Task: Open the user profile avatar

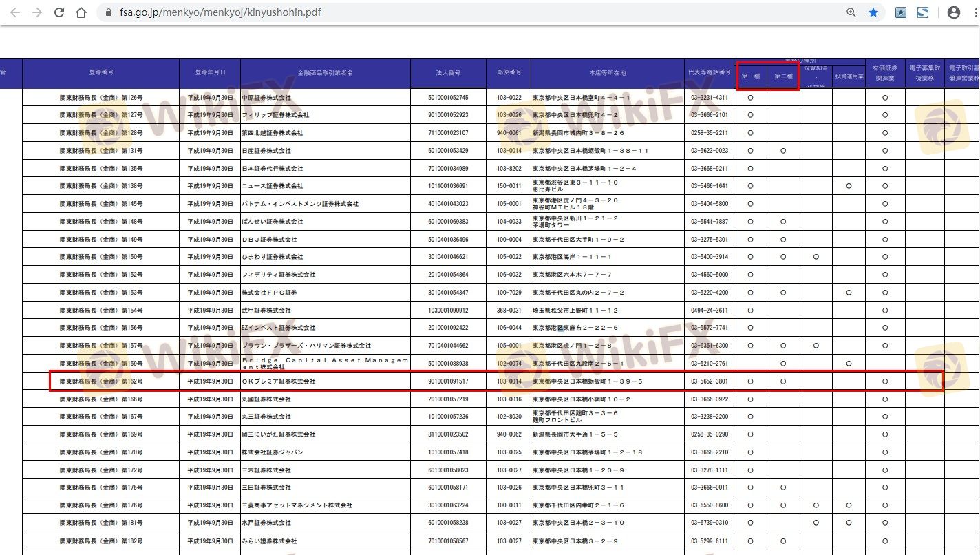Action: pos(954,12)
